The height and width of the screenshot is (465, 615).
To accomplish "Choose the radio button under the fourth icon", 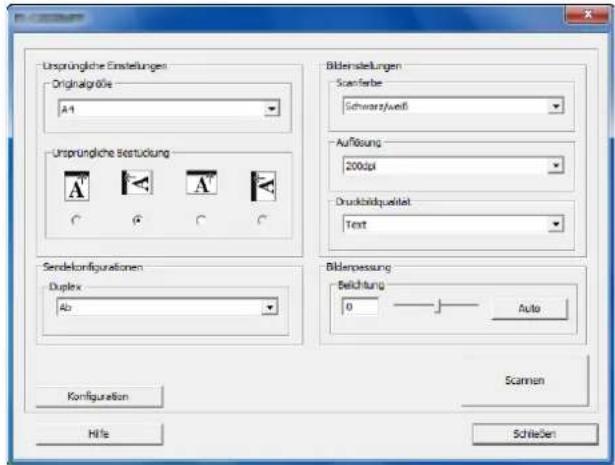I will [262, 220].
